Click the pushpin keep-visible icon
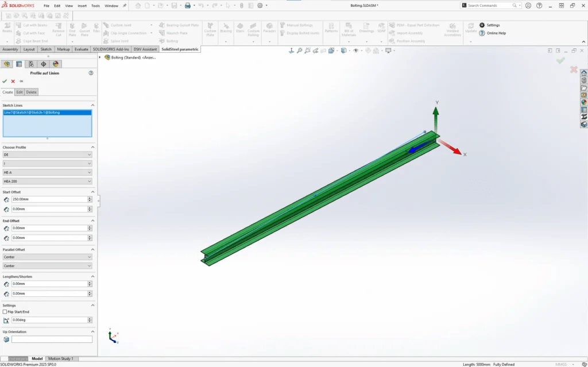 point(21,81)
